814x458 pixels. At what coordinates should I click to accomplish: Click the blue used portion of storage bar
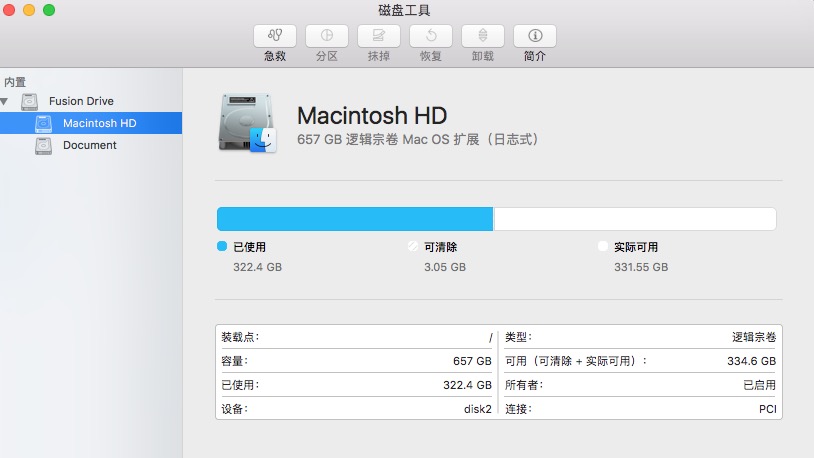coord(355,219)
